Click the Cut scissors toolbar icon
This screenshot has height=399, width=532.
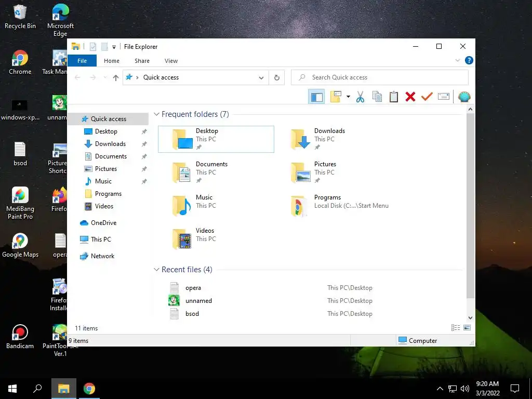(360, 97)
